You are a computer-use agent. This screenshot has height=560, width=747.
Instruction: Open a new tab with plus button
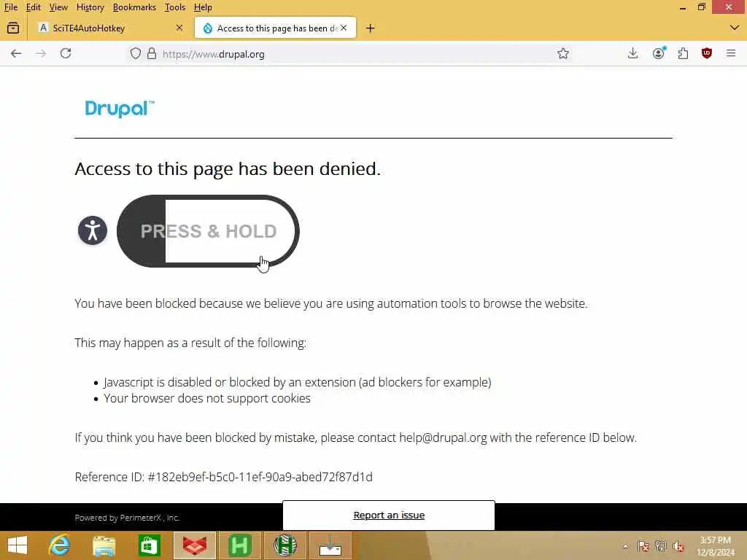pos(370,28)
